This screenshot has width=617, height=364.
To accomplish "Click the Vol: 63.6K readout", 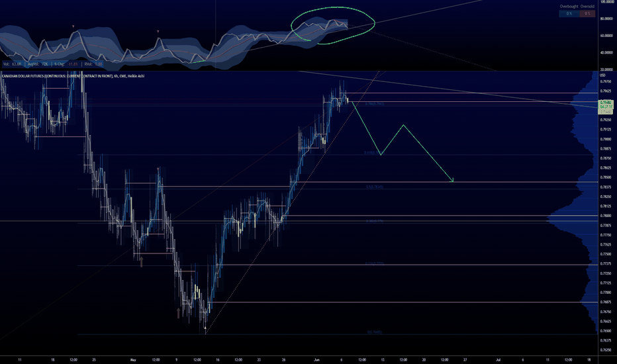I will point(12,64).
